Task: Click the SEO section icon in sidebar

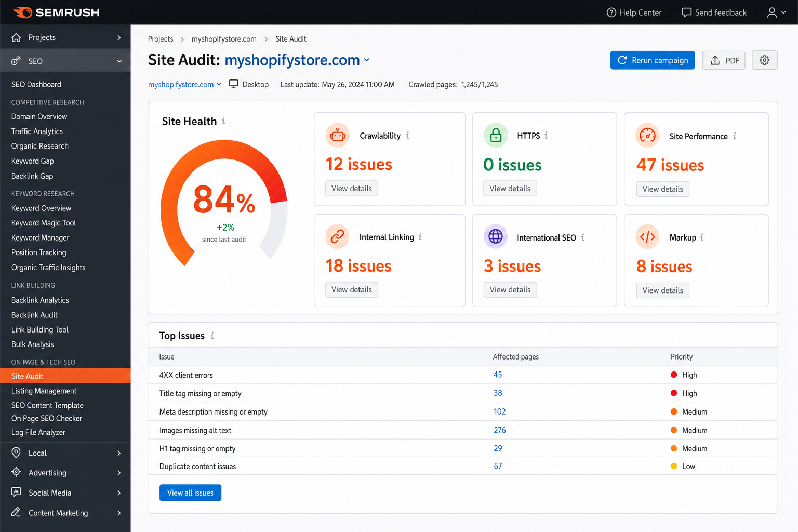Action: tap(17, 61)
